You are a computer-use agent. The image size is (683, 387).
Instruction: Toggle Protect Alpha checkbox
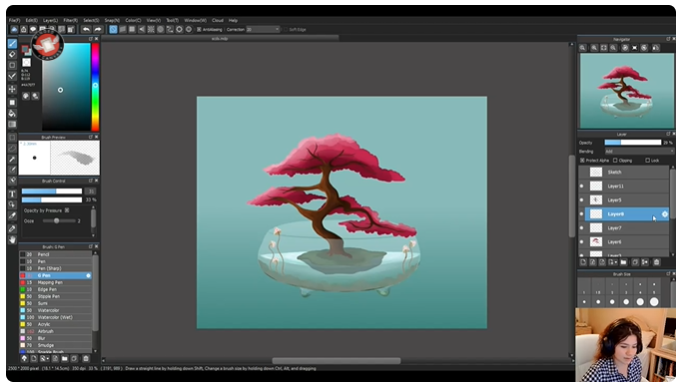[x=582, y=160]
